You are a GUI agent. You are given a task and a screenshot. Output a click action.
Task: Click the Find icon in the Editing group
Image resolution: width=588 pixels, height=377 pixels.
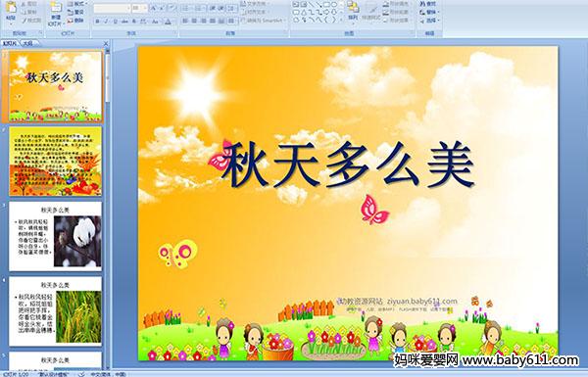coord(428,3)
